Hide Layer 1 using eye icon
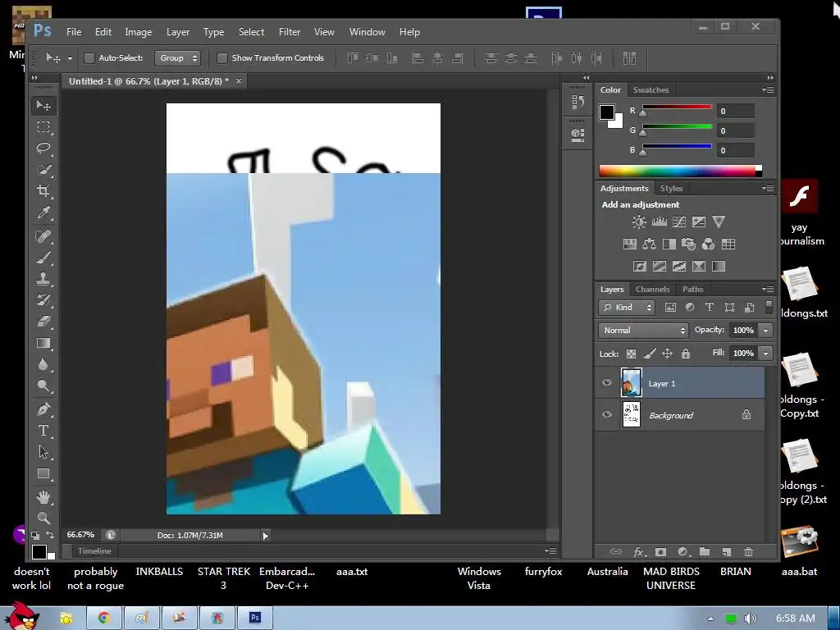The width and height of the screenshot is (840, 630). click(606, 382)
